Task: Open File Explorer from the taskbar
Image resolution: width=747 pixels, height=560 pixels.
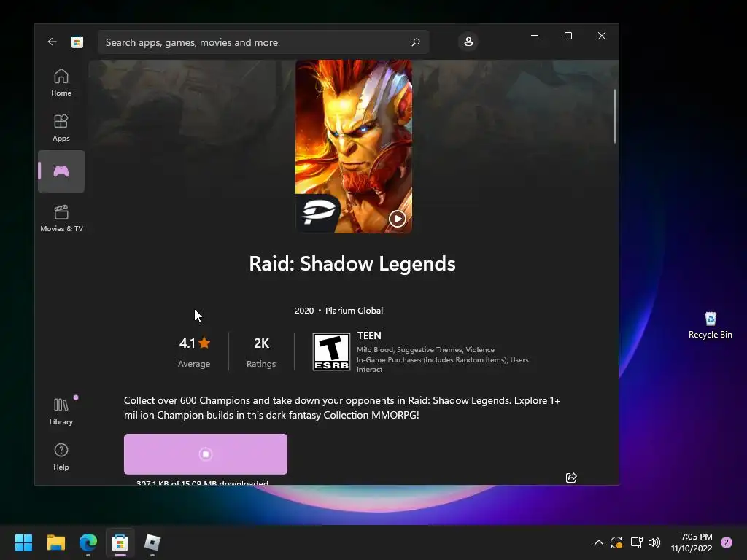Action: click(x=55, y=542)
